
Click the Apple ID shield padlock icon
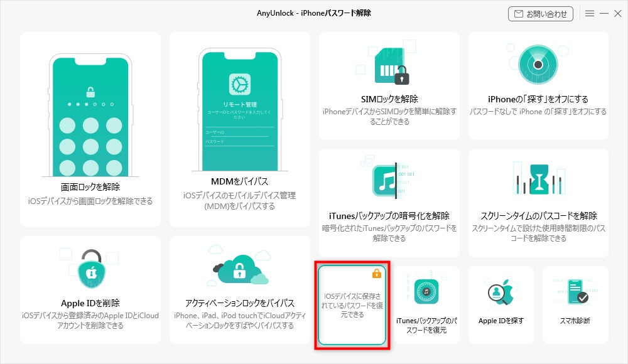(92, 269)
